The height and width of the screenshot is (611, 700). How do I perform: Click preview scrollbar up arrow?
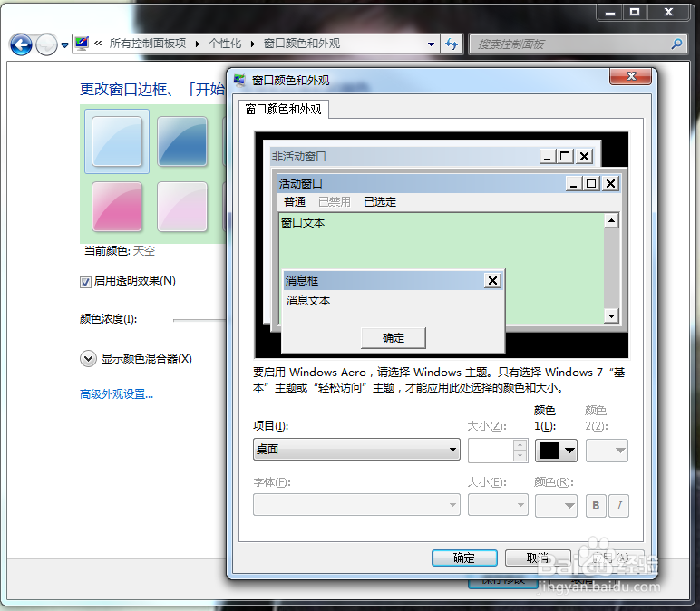coord(611,220)
